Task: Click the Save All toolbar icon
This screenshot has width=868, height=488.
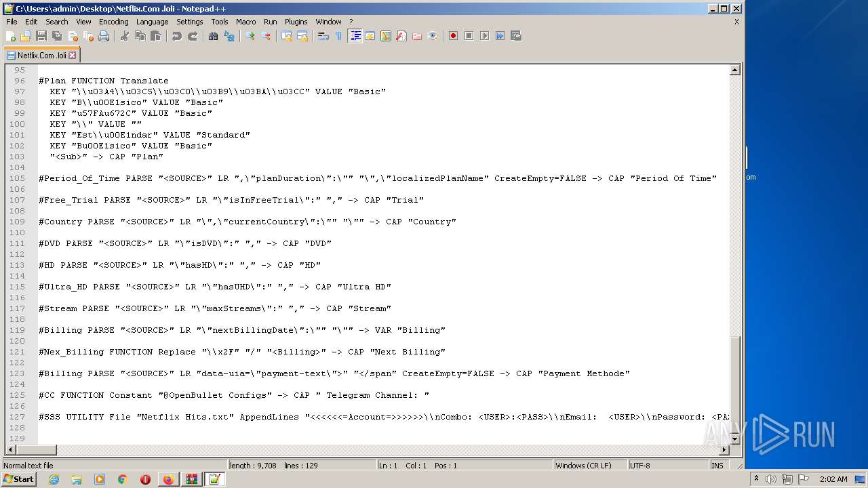Action: point(57,36)
